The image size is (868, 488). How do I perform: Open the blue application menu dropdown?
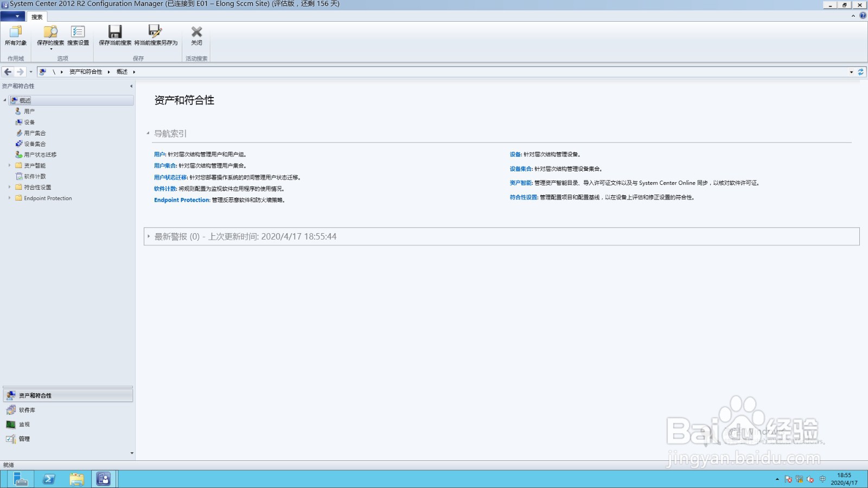12,16
